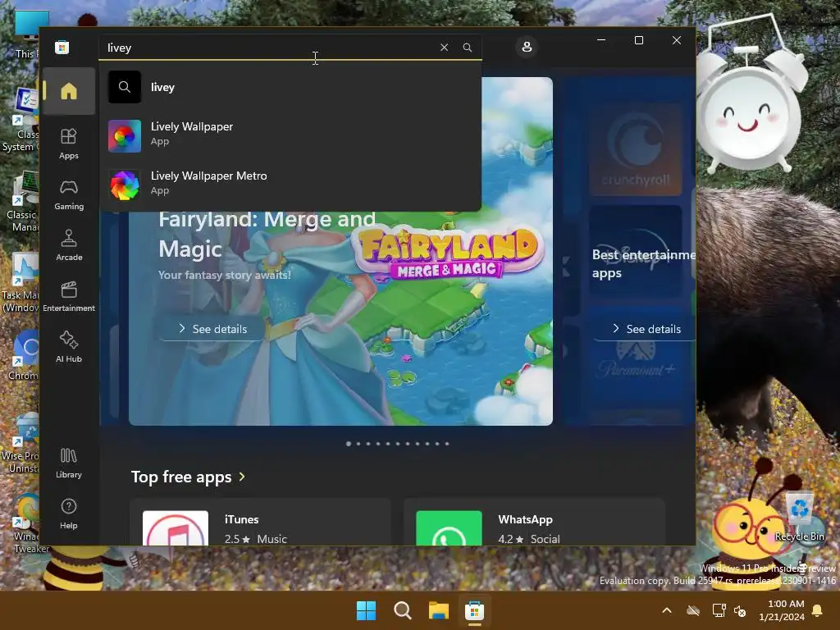Select the 'livey' search suggestion
Screen dimensions: 840x630
[x=290, y=87]
